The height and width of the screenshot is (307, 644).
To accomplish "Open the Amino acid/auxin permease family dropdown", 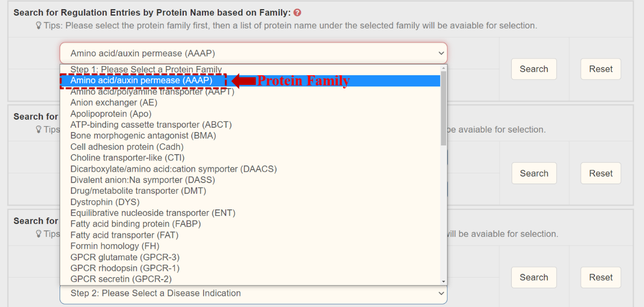I will (x=253, y=53).
